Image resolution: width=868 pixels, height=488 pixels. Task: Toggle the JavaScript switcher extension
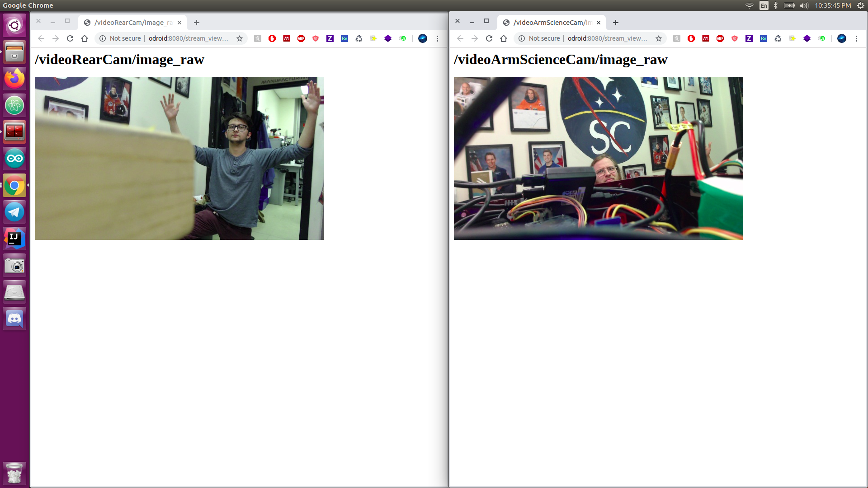tap(402, 38)
